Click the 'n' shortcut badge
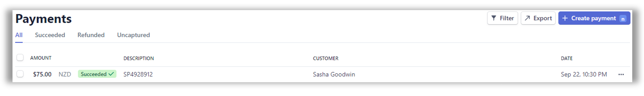The image size is (644, 96). tap(623, 18)
